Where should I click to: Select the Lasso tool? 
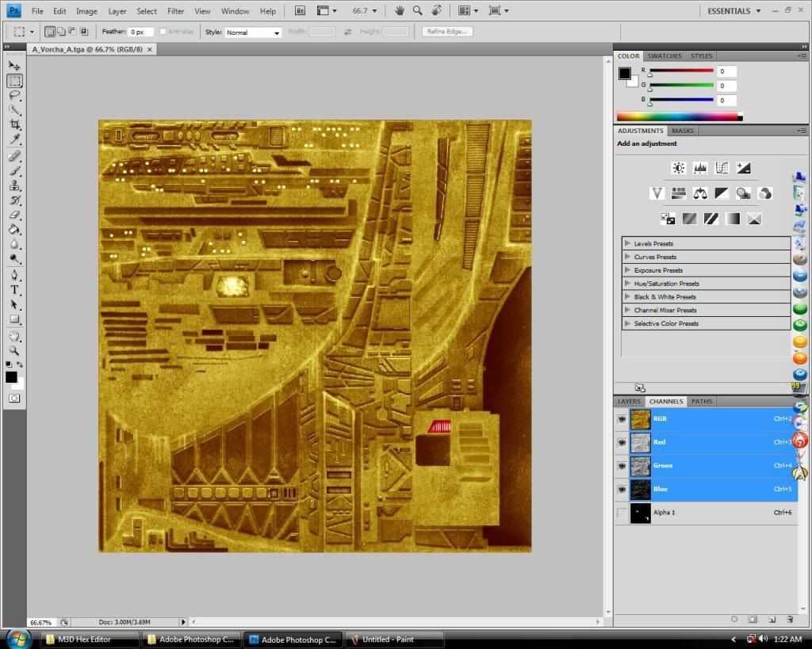coord(14,95)
